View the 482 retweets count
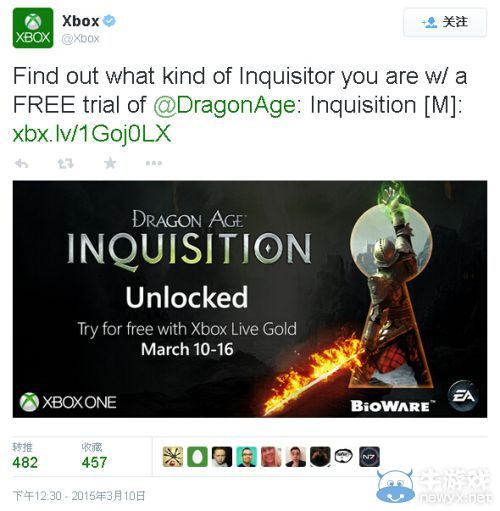The width and height of the screenshot is (500, 511). [x=25, y=462]
